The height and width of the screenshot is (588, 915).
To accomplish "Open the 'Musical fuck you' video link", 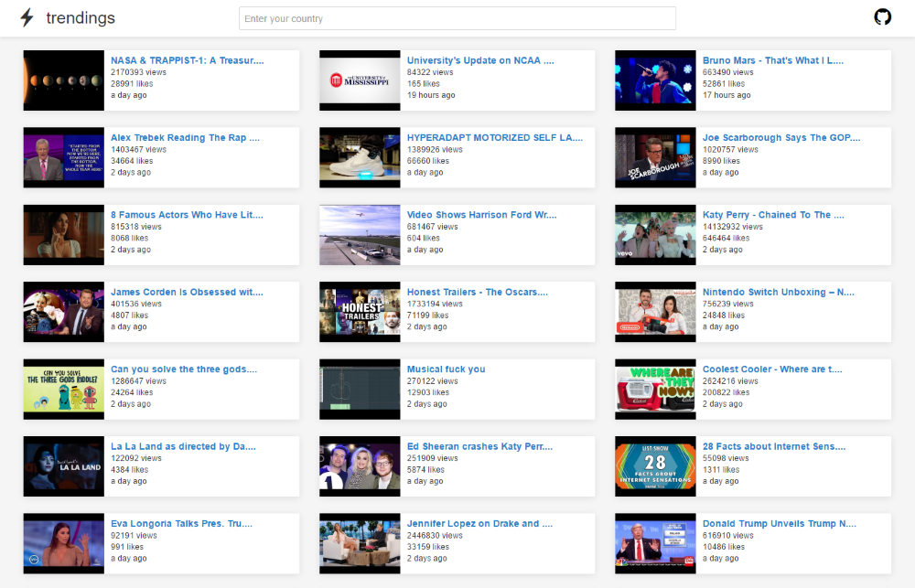I will [446, 369].
